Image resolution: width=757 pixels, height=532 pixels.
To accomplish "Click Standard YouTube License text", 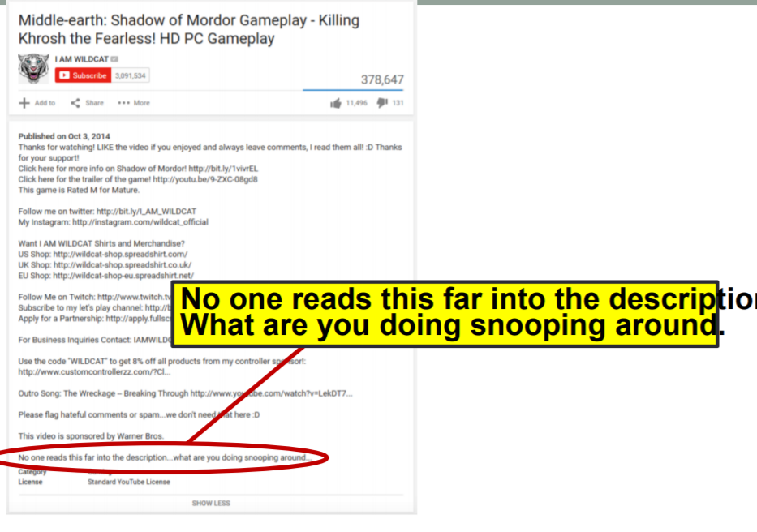I will pyautogui.click(x=129, y=482).
